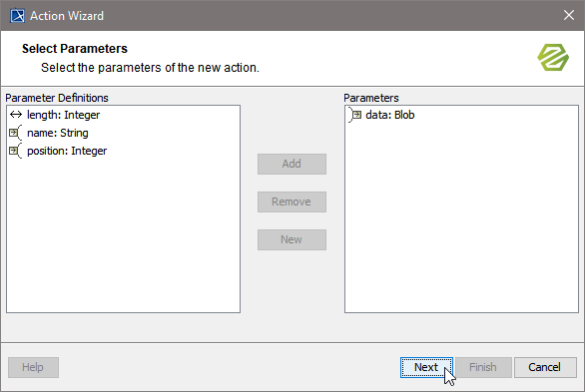Go to the Next wizard step

(426, 367)
